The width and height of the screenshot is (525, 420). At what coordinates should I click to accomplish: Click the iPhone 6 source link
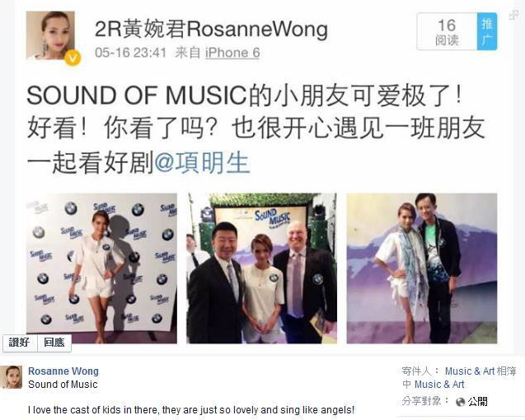tap(232, 53)
